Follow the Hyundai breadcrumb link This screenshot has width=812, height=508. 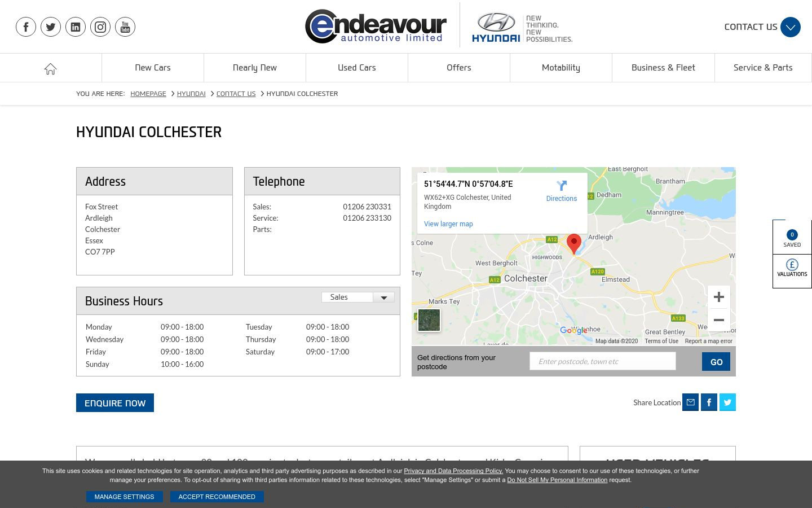tap(191, 94)
